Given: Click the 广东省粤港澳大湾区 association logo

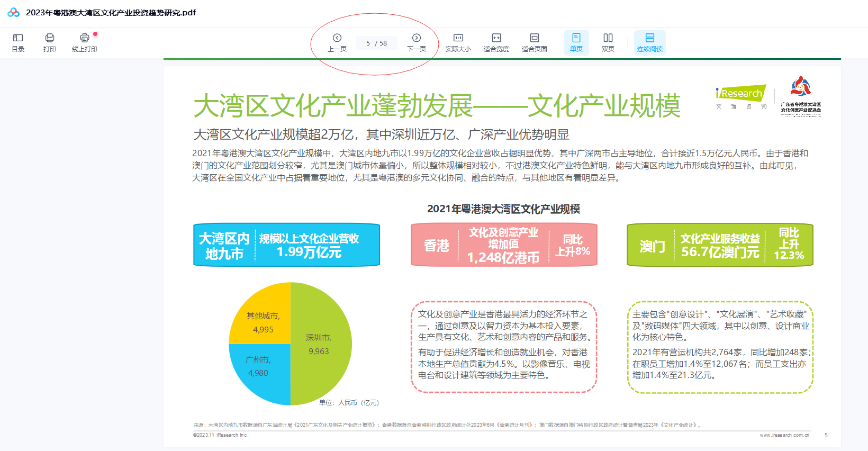Looking at the screenshot, I should (801, 96).
